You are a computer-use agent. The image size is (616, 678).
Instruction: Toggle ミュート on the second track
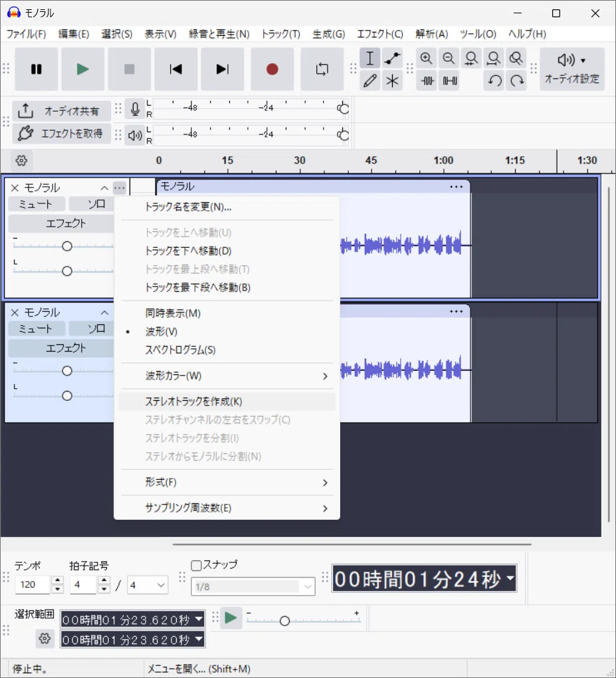coord(37,328)
